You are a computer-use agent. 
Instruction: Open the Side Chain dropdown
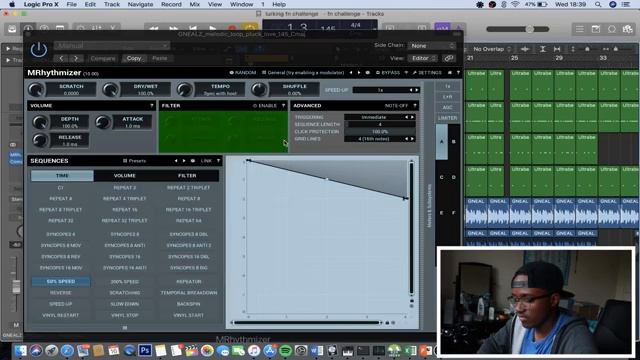432,46
